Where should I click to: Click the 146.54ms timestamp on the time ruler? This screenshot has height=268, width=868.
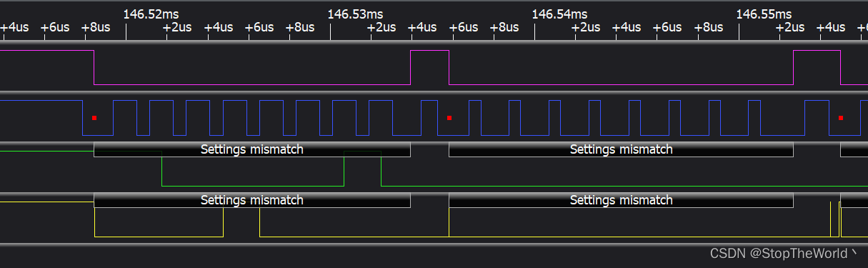(559, 14)
